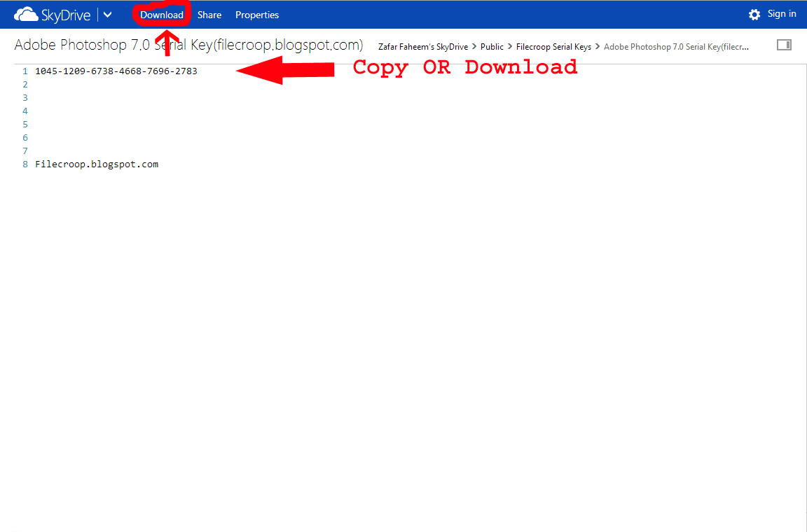Click the Sign in link
This screenshot has height=532, width=807.
782,13
